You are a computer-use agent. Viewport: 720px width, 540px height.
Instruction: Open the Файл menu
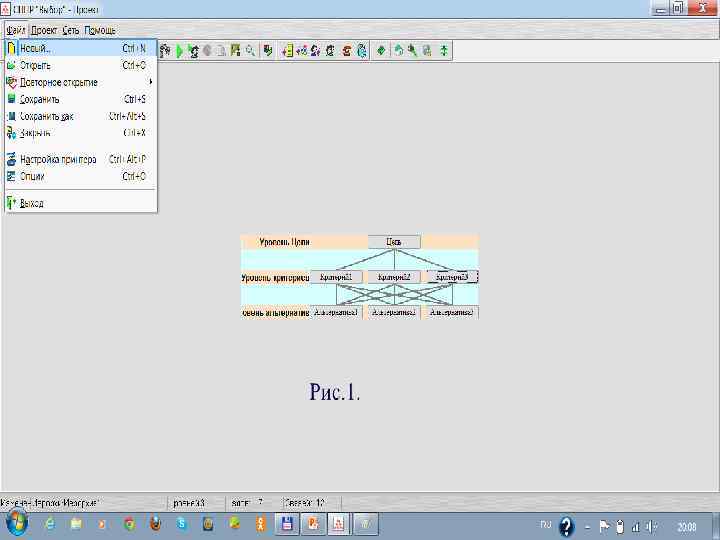point(16,30)
